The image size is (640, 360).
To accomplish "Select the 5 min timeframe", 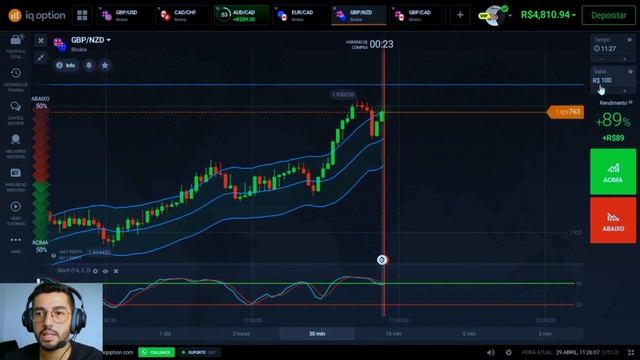I will point(469,334).
